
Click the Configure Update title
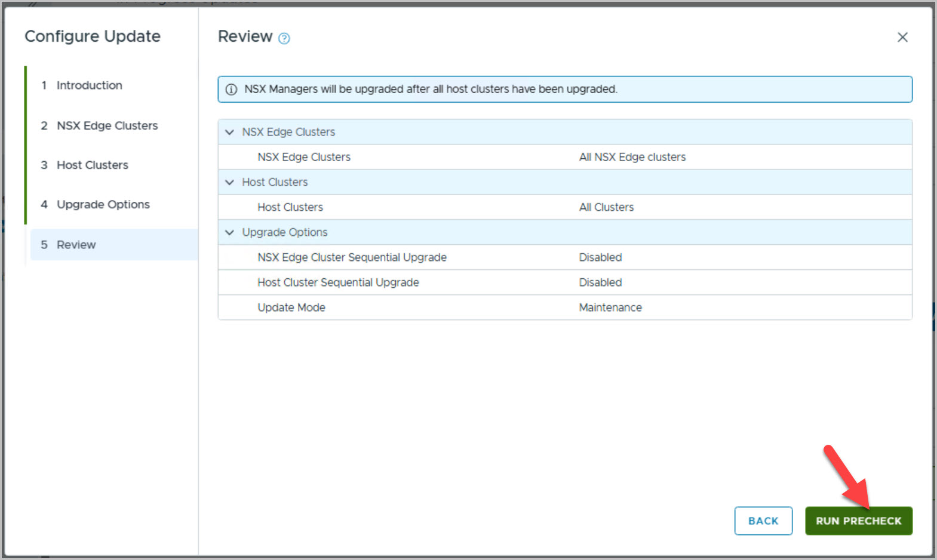pos(93,36)
